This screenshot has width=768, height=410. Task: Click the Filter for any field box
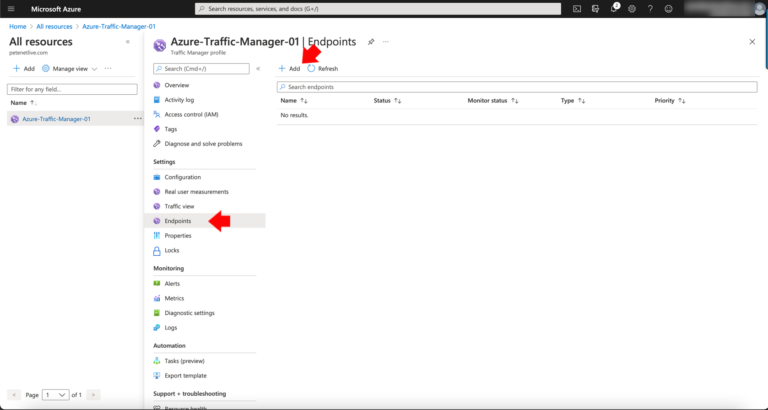(72, 90)
